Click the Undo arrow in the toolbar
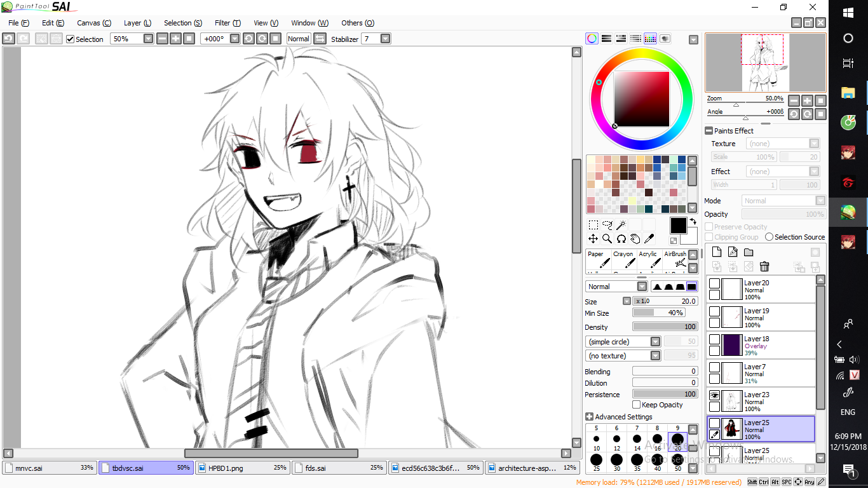The width and height of the screenshot is (868, 488). 9,39
